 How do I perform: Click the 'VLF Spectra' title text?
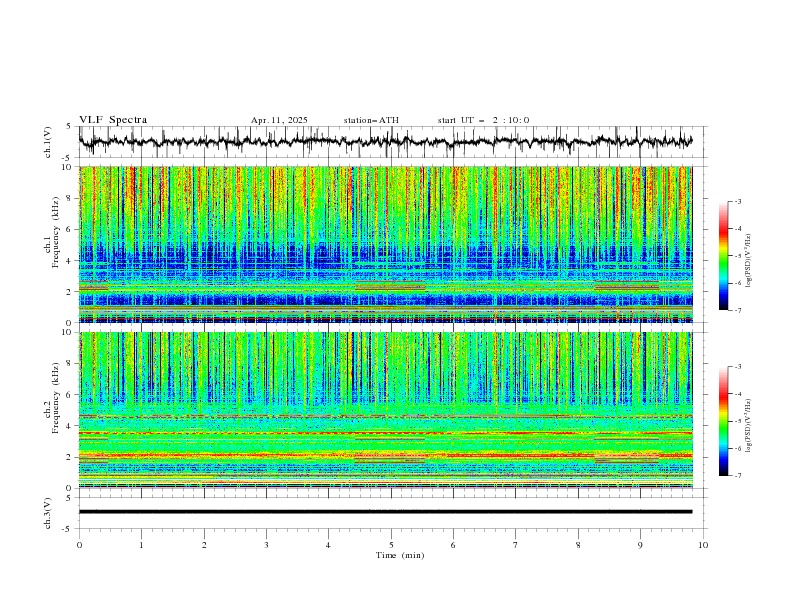pos(113,120)
